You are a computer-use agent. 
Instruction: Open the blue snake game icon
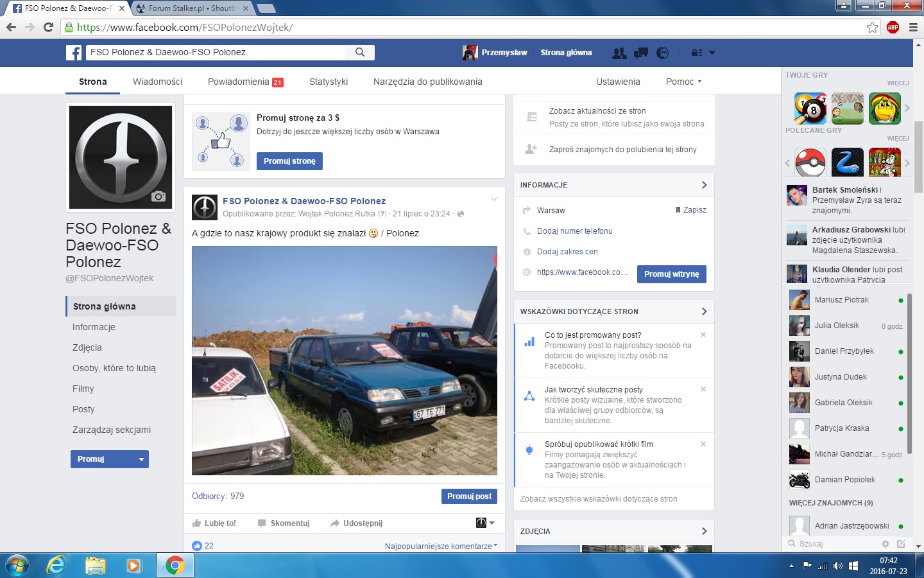pos(848,162)
